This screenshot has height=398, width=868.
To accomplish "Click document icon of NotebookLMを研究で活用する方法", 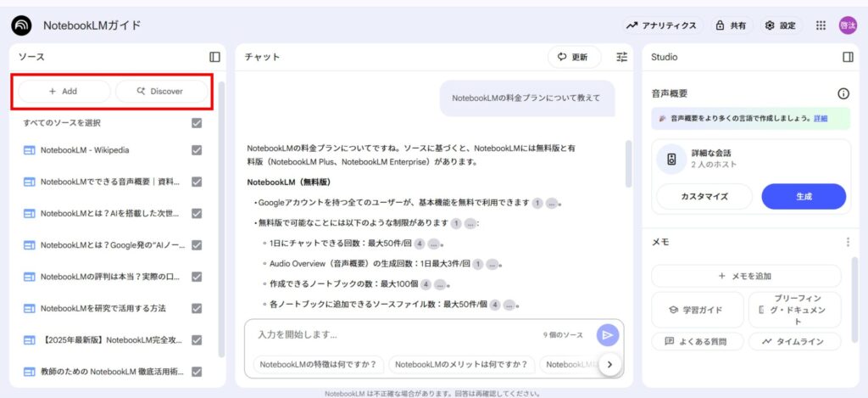I will tap(30, 308).
